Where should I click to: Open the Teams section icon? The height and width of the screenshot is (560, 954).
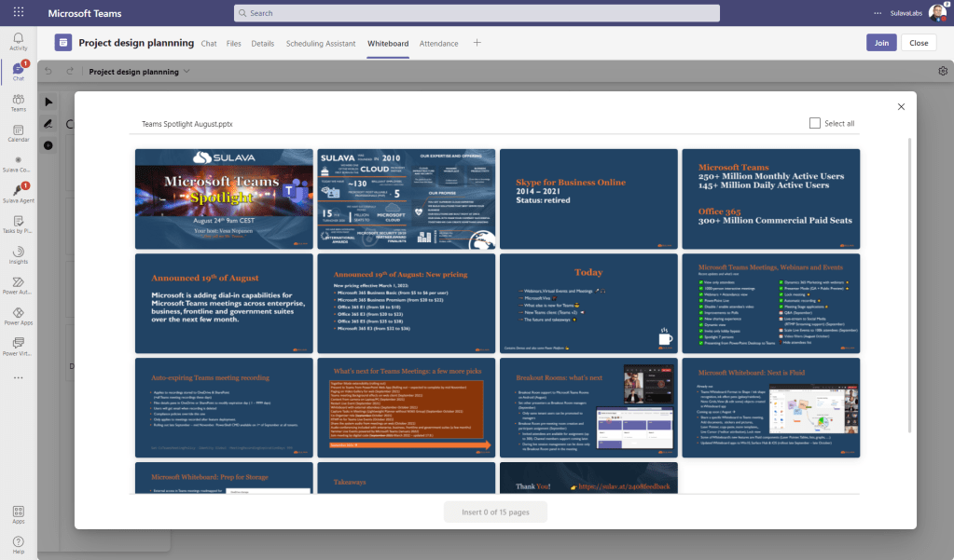[x=18, y=101]
